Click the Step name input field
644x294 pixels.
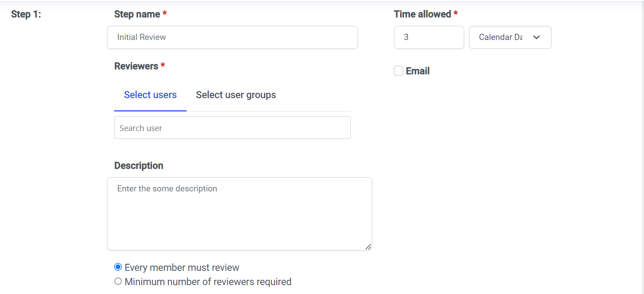(232, 37)
